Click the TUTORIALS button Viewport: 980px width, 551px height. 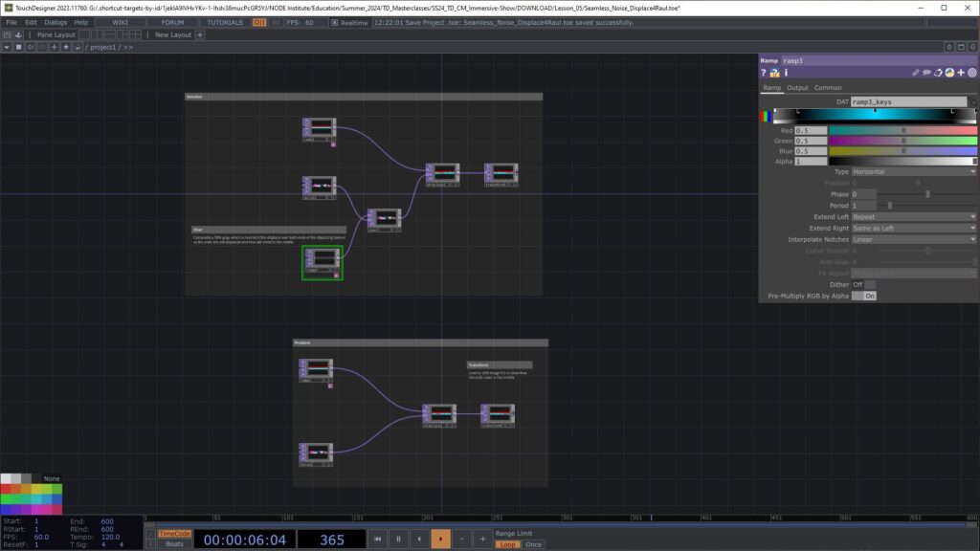pos(225,22)
